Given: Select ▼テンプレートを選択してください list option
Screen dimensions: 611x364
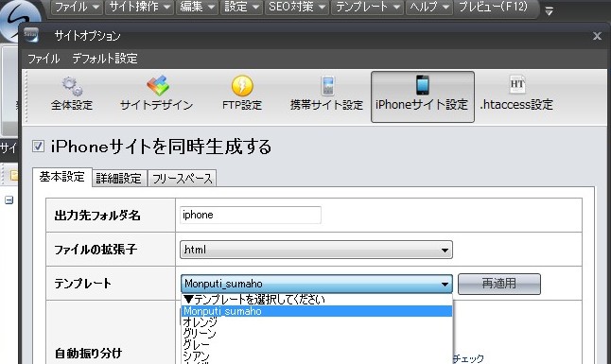Looking at the screenshot, I should [x=317, y=300].
